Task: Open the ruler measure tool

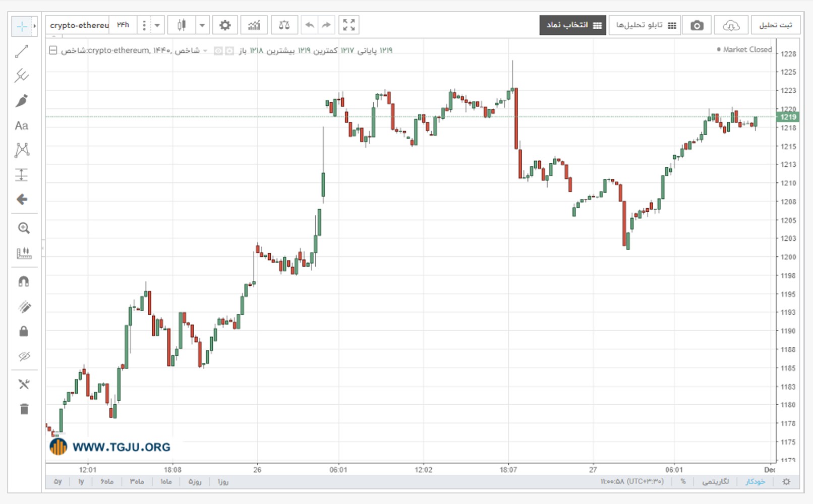Action: click(24, 253)
